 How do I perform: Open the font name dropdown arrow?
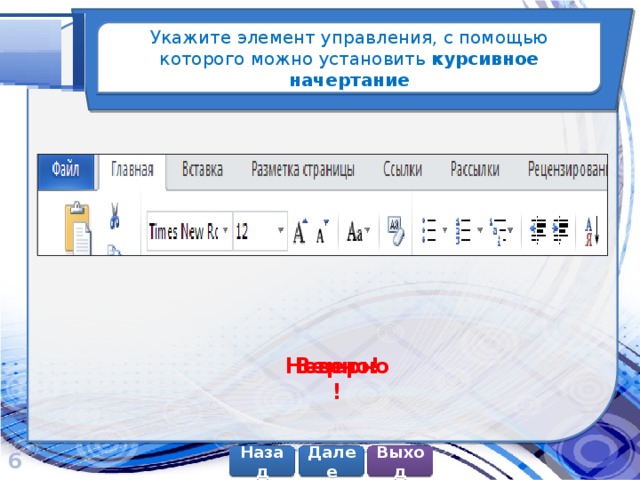pos(225,231)
